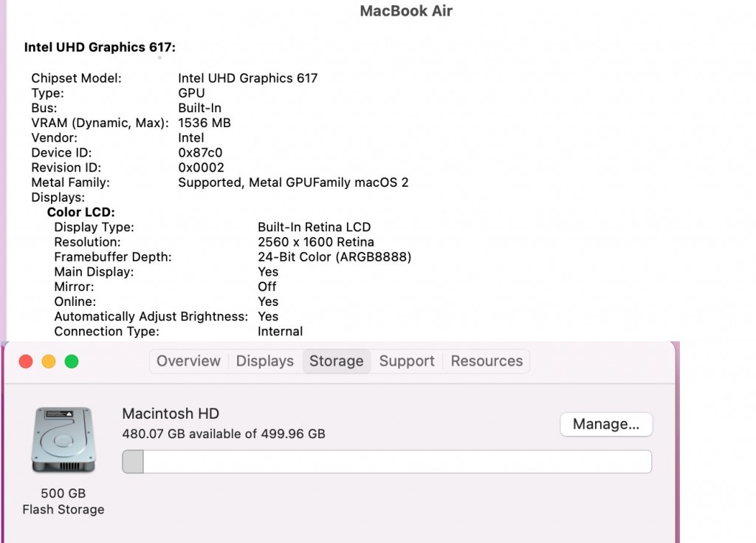
Task: Select the Device ID '0x87c0'
Action: (200, 153)
